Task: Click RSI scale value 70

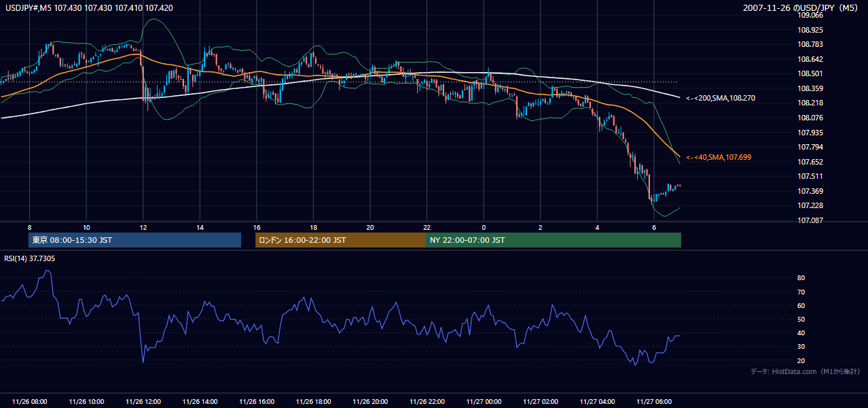Action: coord(801,292)
